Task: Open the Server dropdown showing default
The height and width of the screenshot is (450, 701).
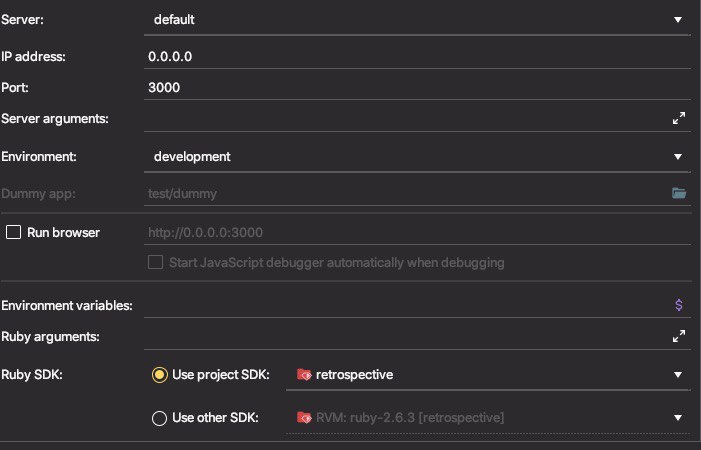Action: coord(417,20)
